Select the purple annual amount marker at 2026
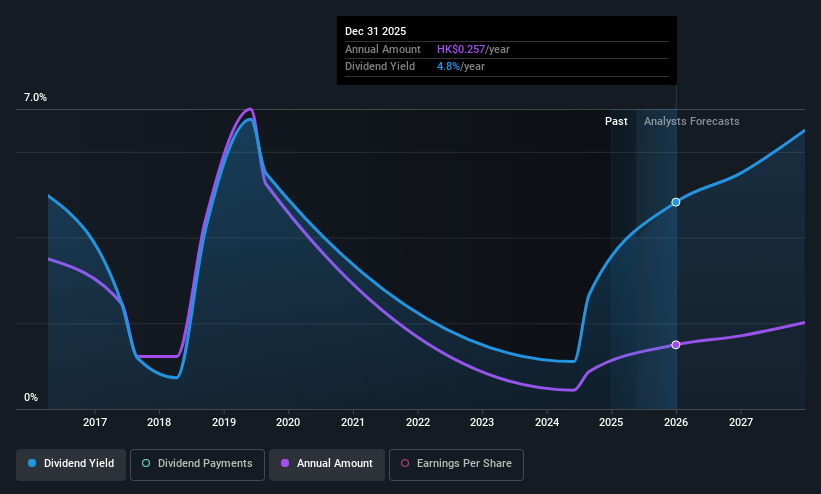 pos(676,345)
